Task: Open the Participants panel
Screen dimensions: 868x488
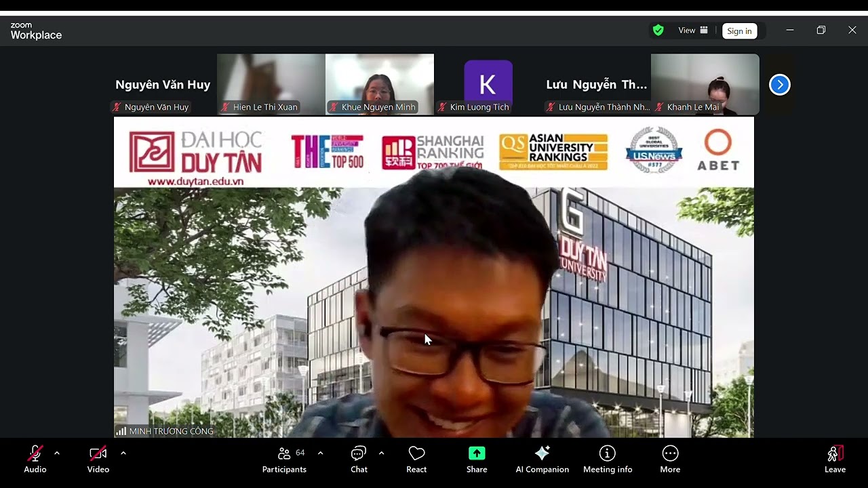Action: (284, 460)
